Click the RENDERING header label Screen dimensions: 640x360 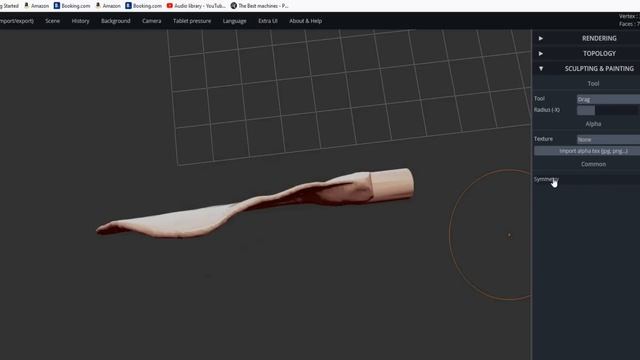click(599, 38)
